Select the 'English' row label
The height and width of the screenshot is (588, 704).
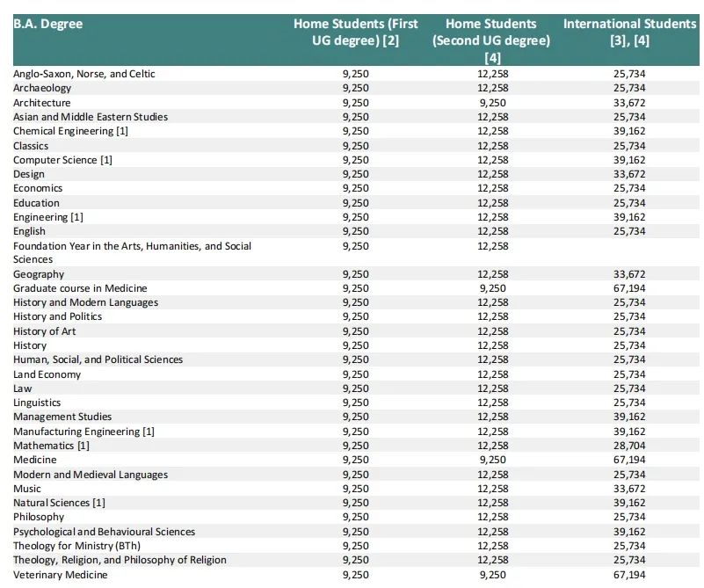point(29,231)
